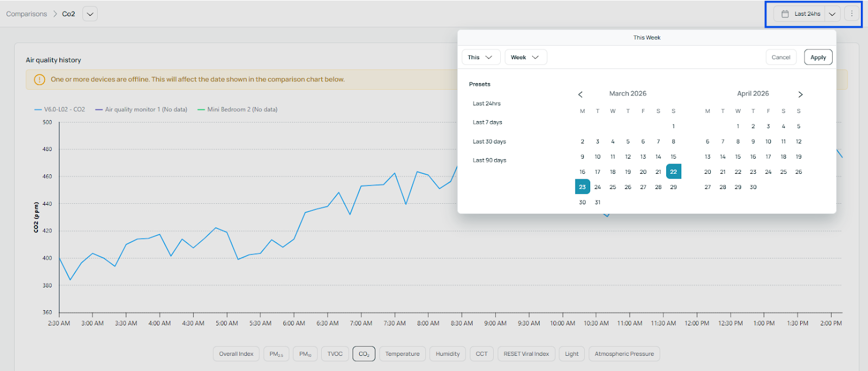This screenshot has width=868, height=371.
Task: Click the calendar icon beside Last 24hs
Action: click(x=785, y=14)
